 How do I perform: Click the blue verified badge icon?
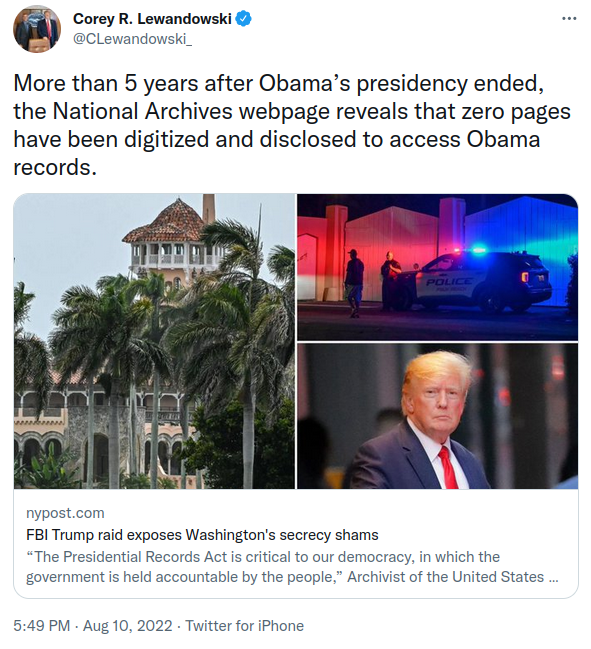[x=243, y=19]
